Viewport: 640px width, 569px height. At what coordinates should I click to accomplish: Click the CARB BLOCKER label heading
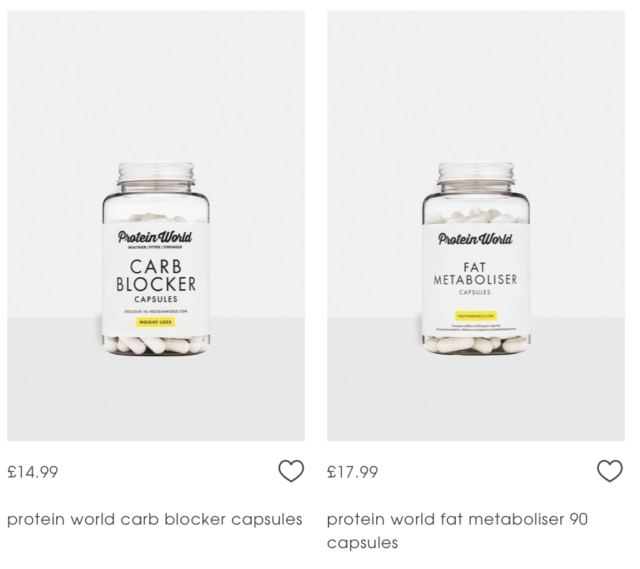click(x=156, y=276)
